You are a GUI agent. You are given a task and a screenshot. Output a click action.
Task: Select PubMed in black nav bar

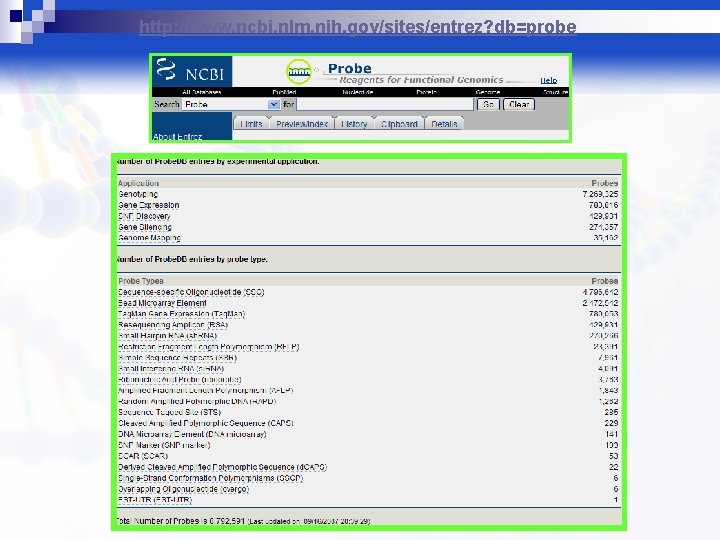[x=284, y=92]
